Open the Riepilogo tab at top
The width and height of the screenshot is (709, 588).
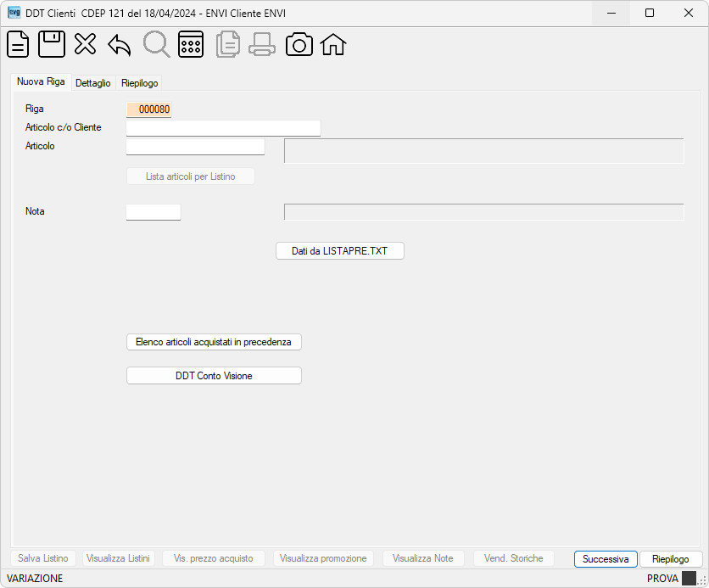pos(140,83)
